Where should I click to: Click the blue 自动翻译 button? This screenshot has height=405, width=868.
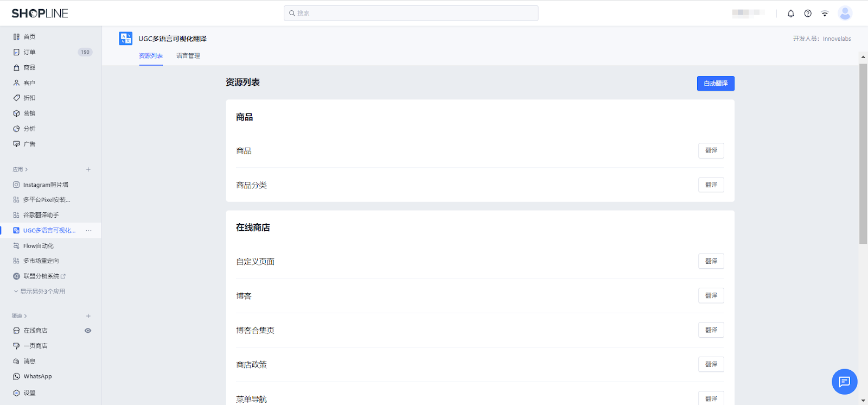pyautogui.click(x=715, y=84)
